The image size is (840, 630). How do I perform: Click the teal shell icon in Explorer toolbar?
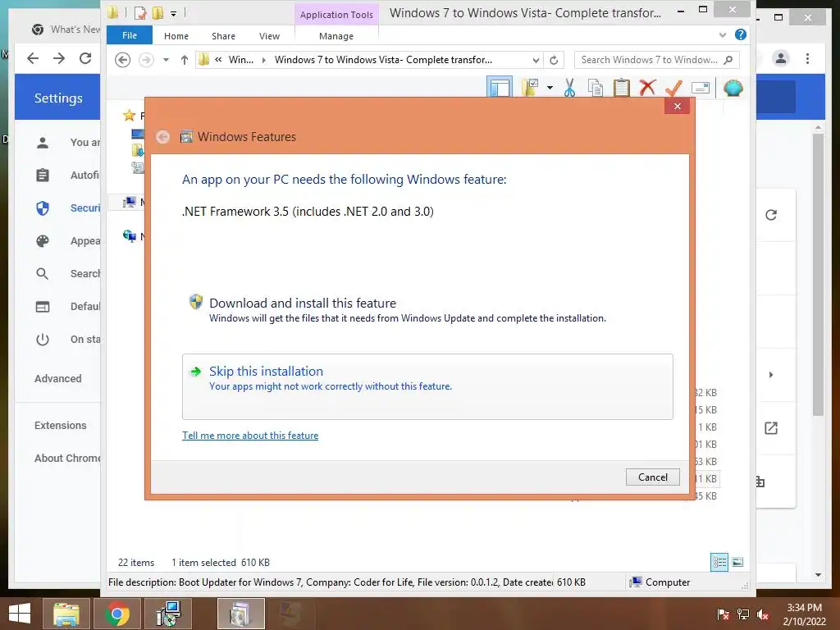click(733, 88)
